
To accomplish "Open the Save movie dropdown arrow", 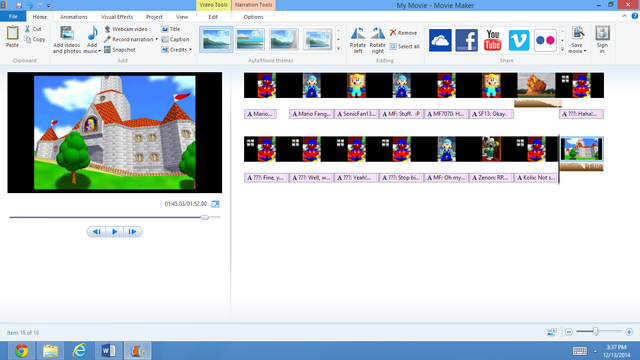I will [x=585, y=51].
